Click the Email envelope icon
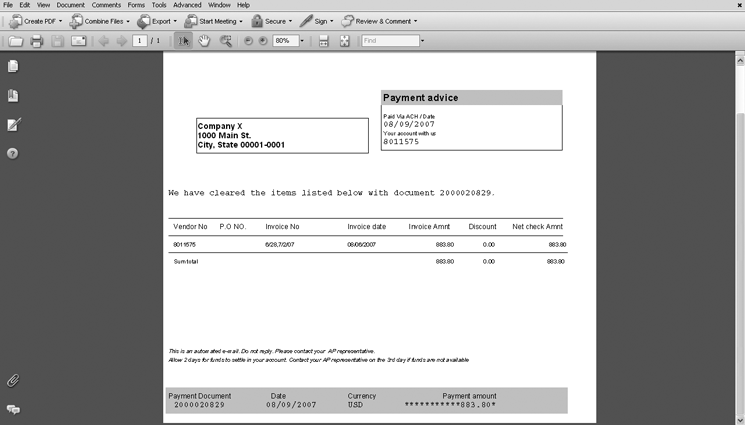This screenshot has height=425, width=745. pos(78,41)
